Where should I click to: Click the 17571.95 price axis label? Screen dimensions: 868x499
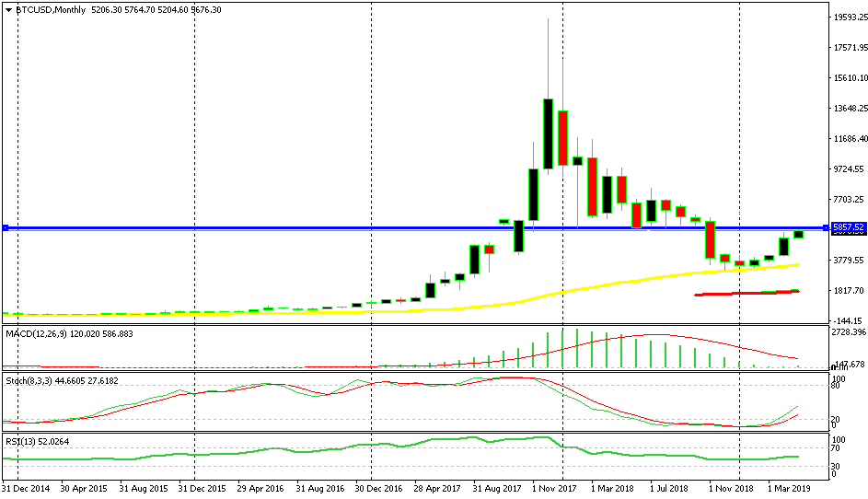850,48
